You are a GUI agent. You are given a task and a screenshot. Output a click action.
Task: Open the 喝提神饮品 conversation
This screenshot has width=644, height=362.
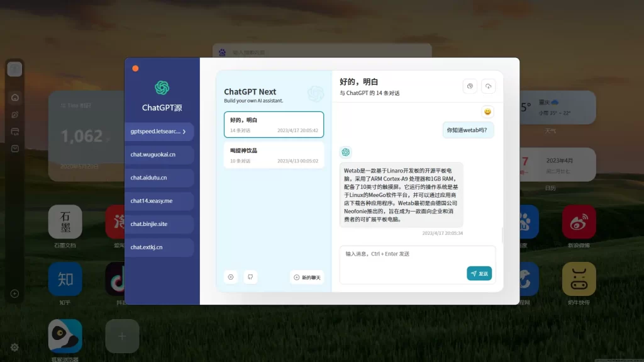(x=274, y=155)
